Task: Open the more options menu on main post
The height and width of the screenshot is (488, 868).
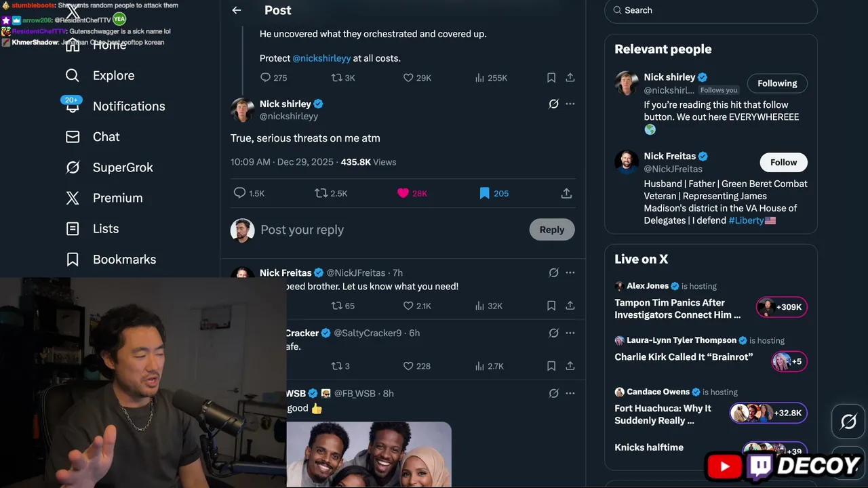Action: pyautogui.click(x=570, y=104)
